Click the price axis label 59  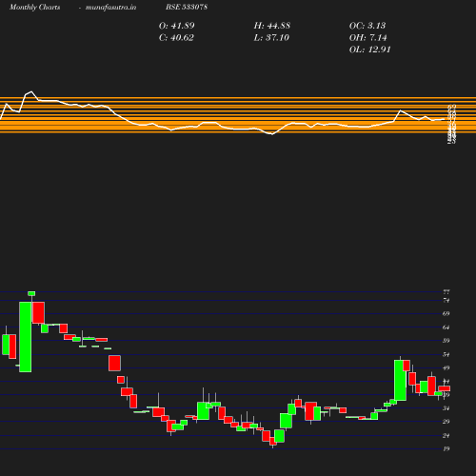coord(446,341)
